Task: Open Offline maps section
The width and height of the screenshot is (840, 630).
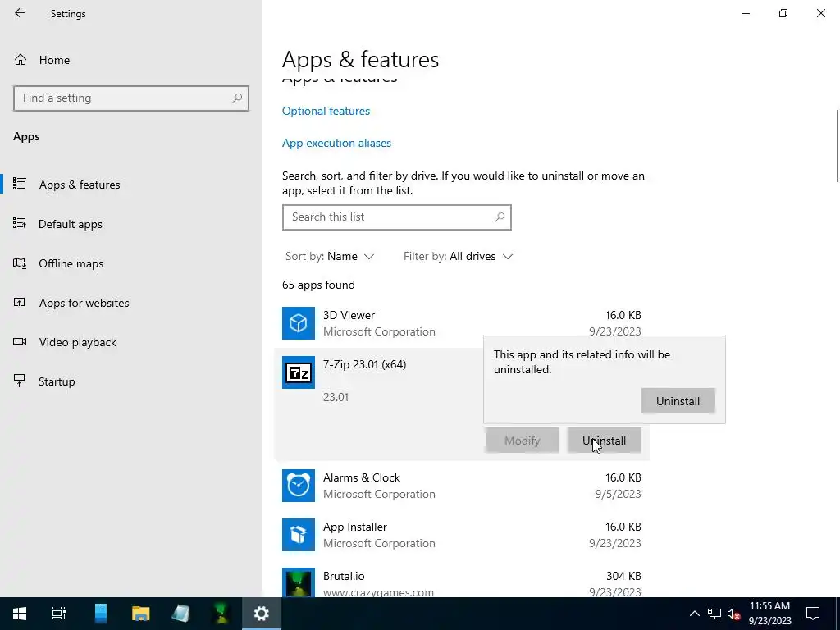Action: (x=71, y=263)
